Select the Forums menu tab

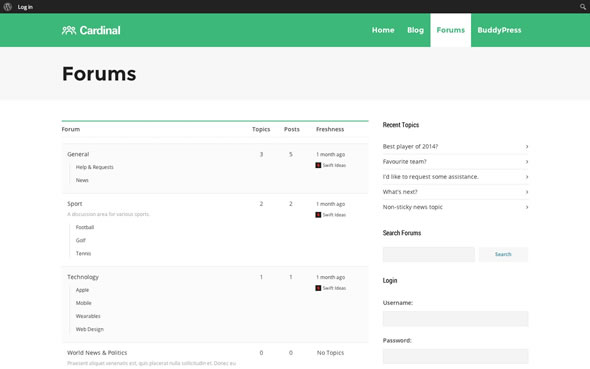point(450,30)
